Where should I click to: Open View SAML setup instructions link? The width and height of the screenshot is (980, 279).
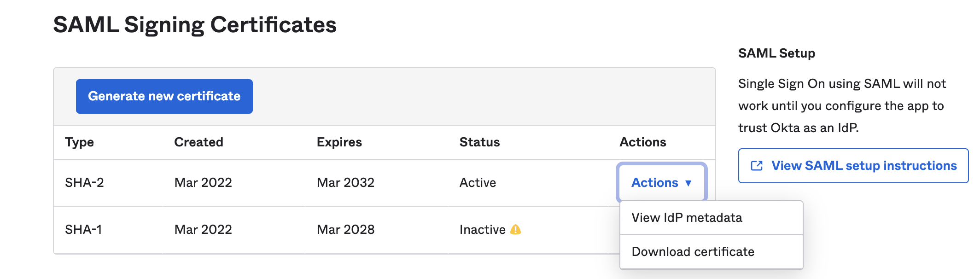[x=863, y=166]
